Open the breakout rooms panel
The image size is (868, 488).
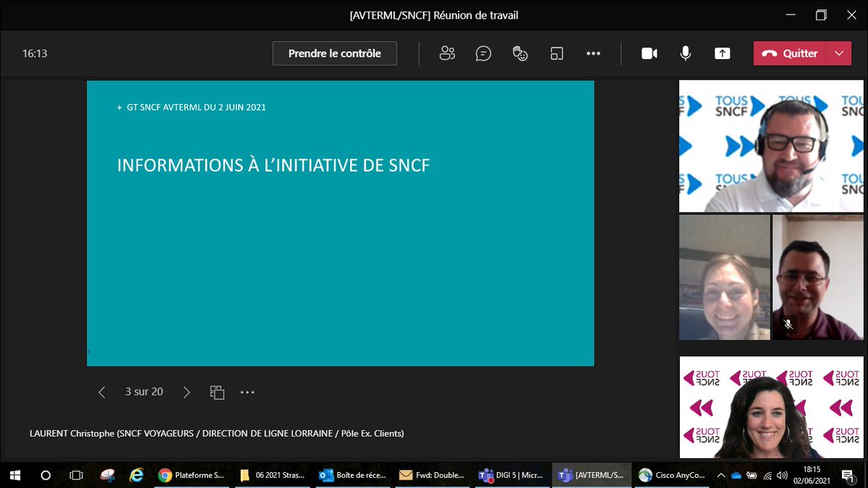pos(556,53)
